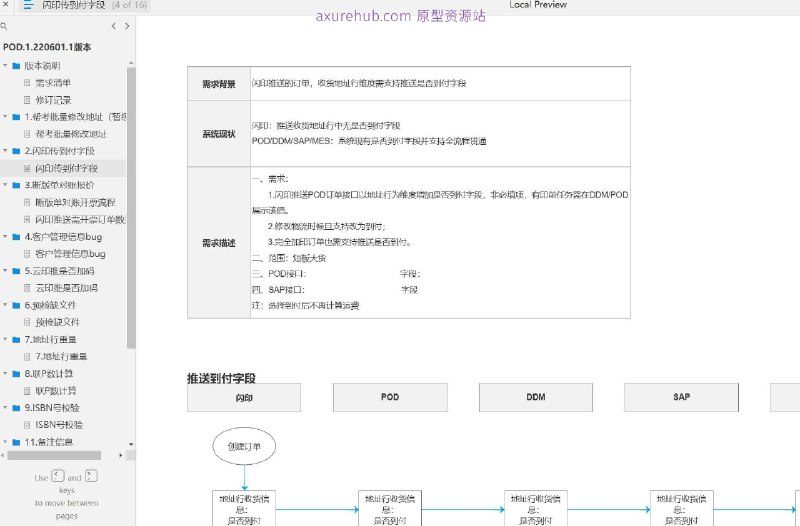
Task: Open the 需求清单 page
Action: [53, 83]
